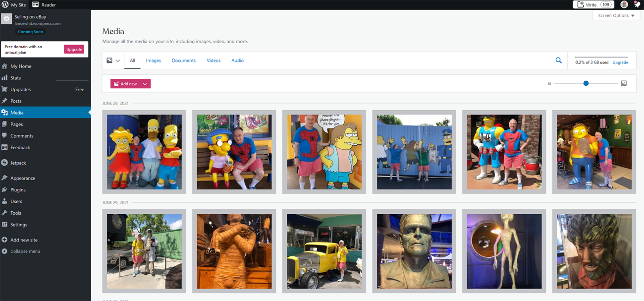Switch to the Documents tab

(184, 60)
